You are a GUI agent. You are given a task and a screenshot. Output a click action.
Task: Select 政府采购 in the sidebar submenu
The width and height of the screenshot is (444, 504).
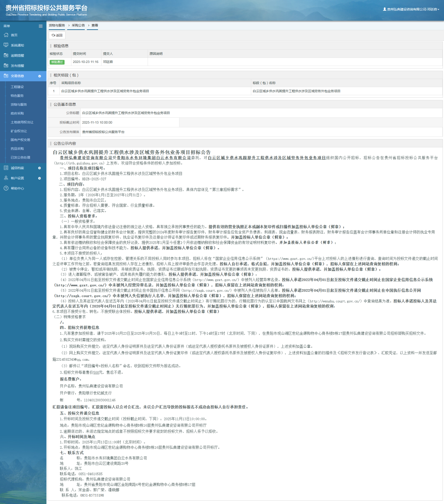(17, 113)
